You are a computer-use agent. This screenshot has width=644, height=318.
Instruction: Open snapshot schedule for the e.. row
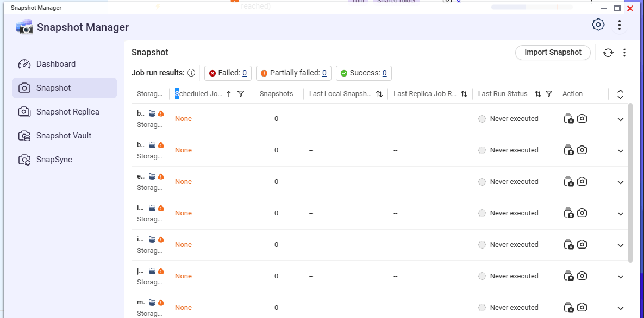(x=568, y=181)
